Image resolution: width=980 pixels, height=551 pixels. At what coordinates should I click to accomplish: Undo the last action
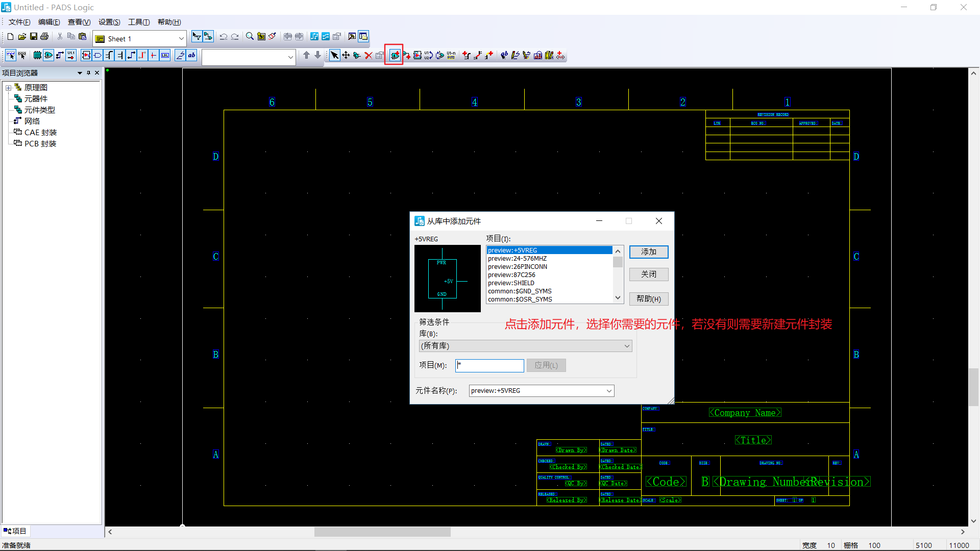tap(224, 36)
